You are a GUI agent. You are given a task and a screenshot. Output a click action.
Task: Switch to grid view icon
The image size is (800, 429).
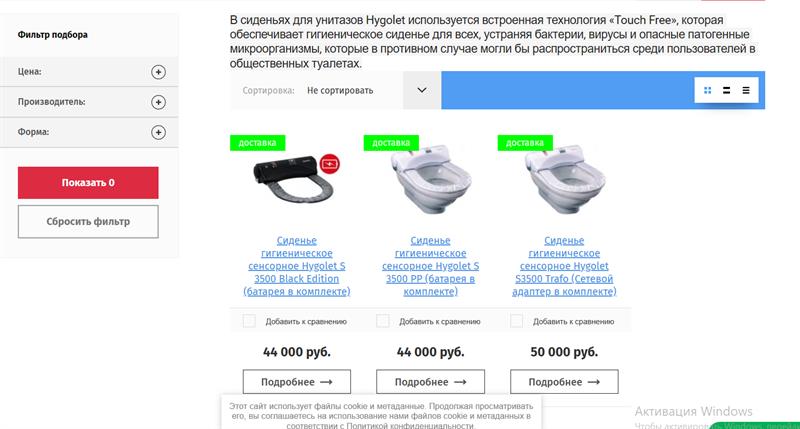(x=707, y=90)
